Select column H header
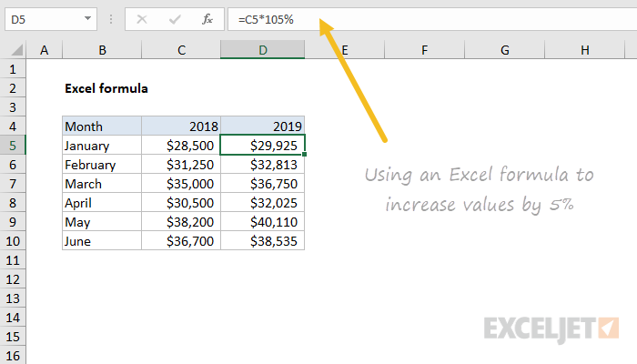Viewport: 637px width, 364px height. click(584, 50)
